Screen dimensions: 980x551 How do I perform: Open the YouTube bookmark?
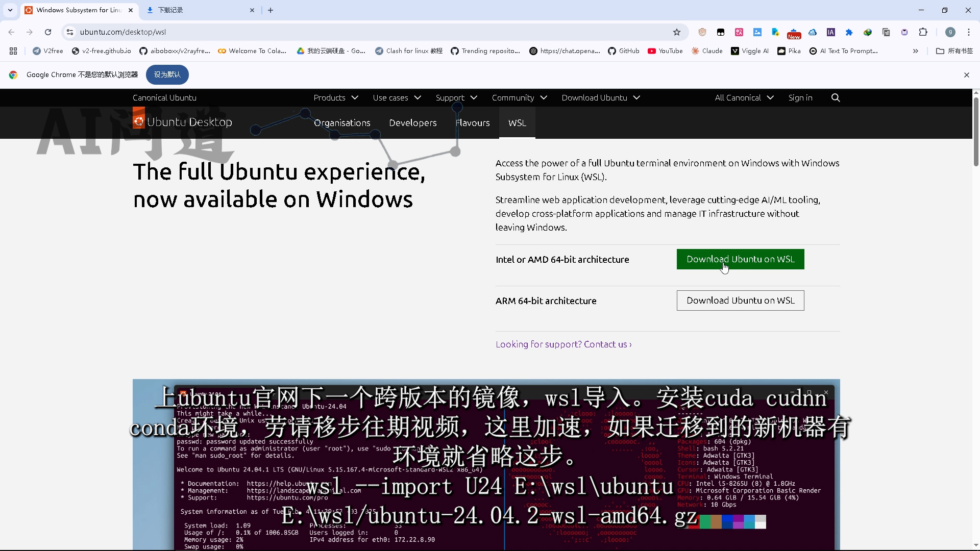(x=665, y=51)
